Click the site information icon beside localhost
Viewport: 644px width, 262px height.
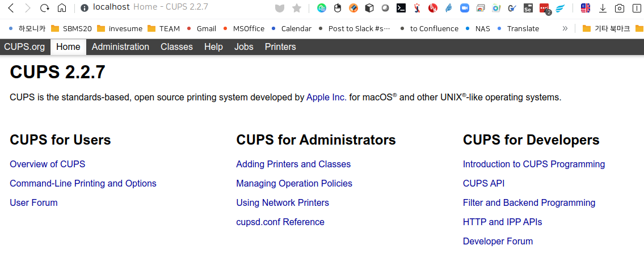pos(85,8)
